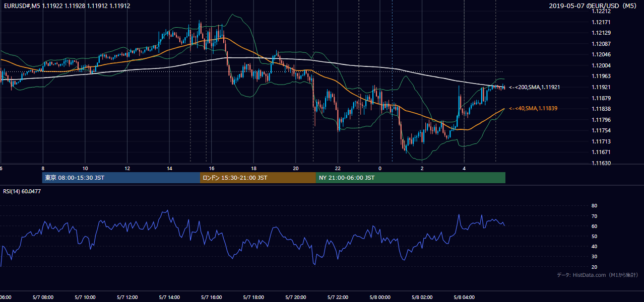Click price axis value 1.12087
Screen dimensions: 644x302
(x=602, y=44)
